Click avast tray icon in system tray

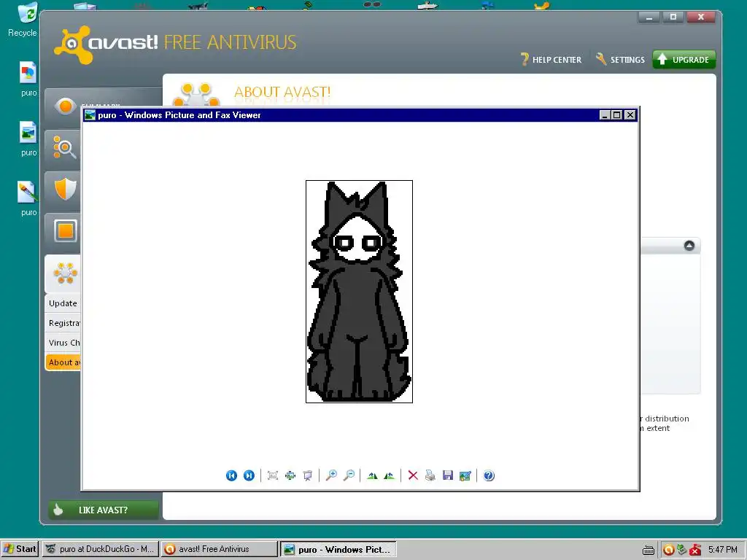(668, 550)
